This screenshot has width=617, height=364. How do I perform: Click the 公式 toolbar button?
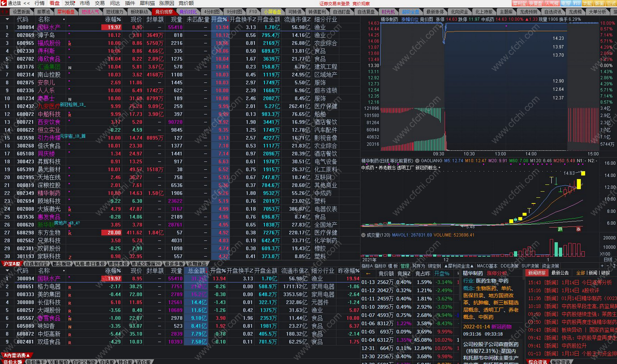(611, 3)
